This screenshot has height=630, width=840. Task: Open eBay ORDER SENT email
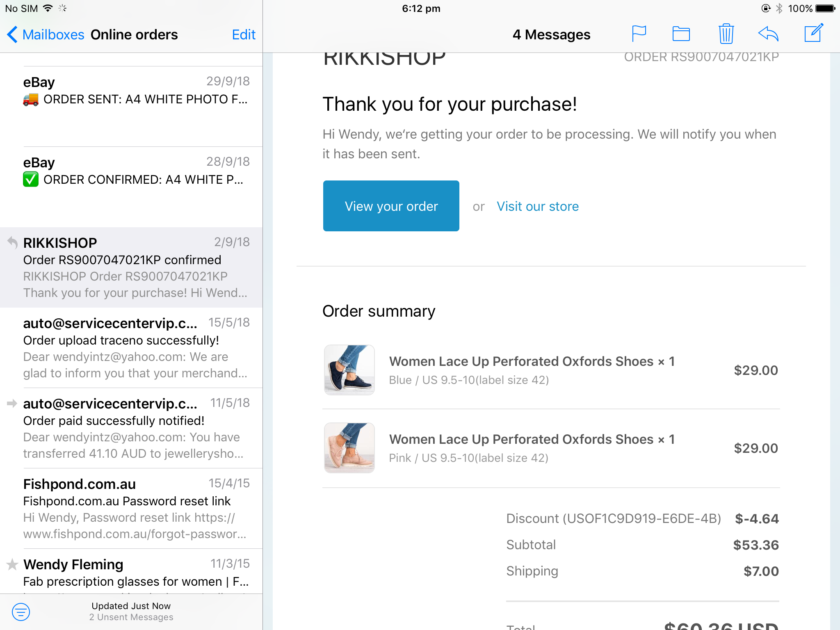click(x=131, y=106)
